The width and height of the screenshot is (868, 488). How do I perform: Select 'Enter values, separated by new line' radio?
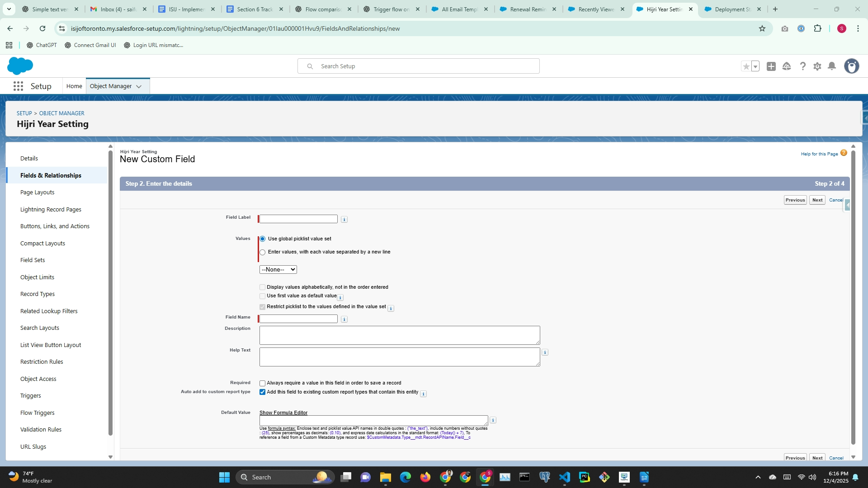263,252
